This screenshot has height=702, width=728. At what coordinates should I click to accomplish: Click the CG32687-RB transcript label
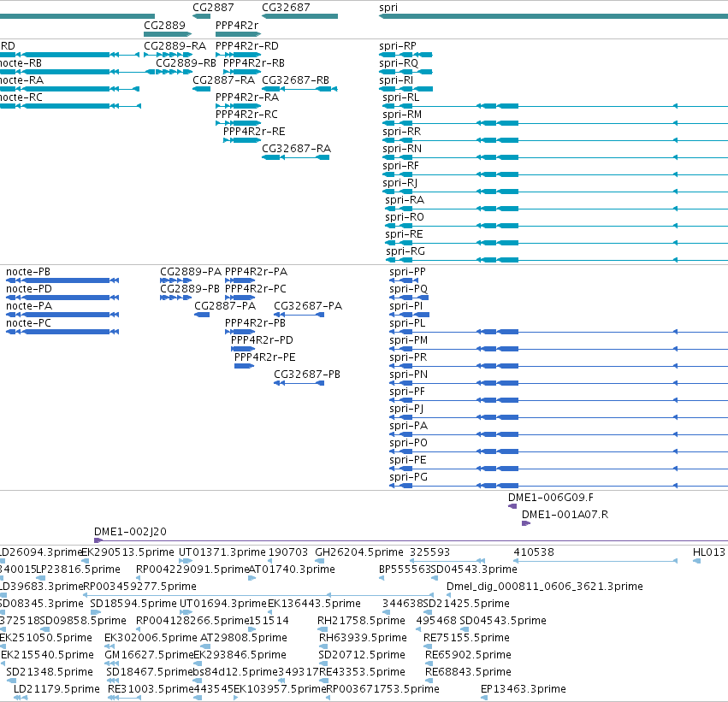[295, 80]
